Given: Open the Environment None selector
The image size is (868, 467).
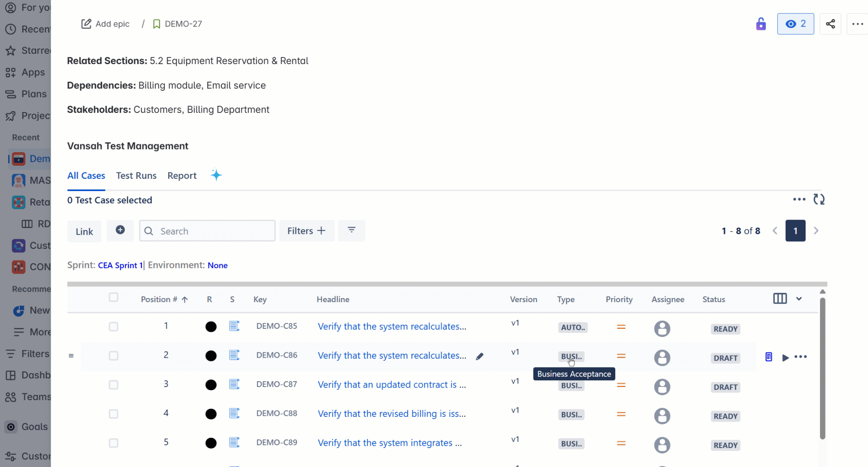Looking at the screenshot, I should coord(217,265).
